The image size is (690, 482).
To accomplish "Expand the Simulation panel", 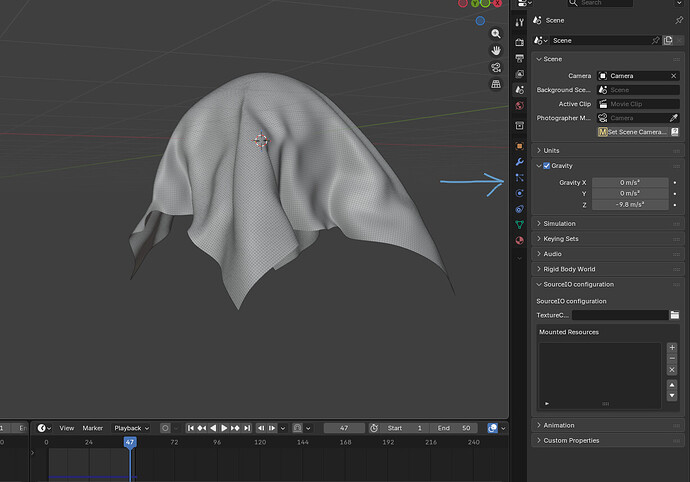I will 608,224.
